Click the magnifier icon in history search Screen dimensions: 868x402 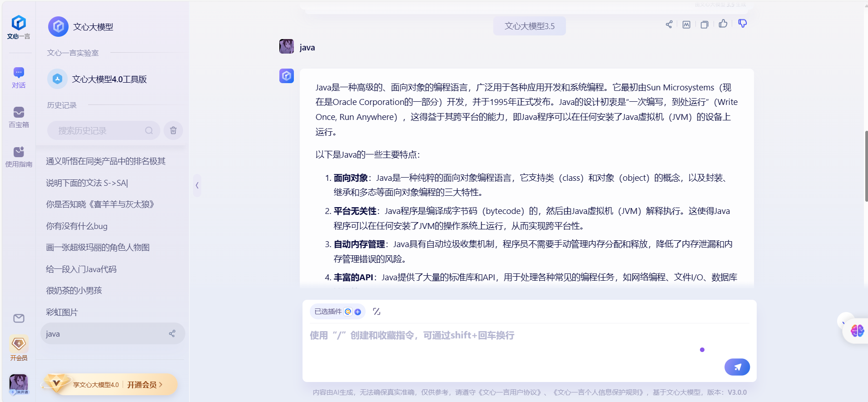(149, 131)
